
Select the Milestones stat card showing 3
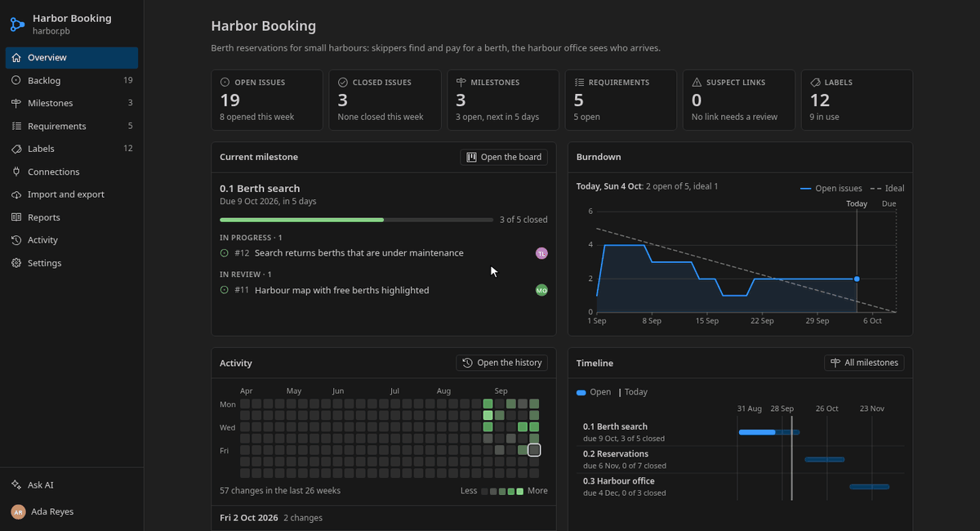[502, 100]
